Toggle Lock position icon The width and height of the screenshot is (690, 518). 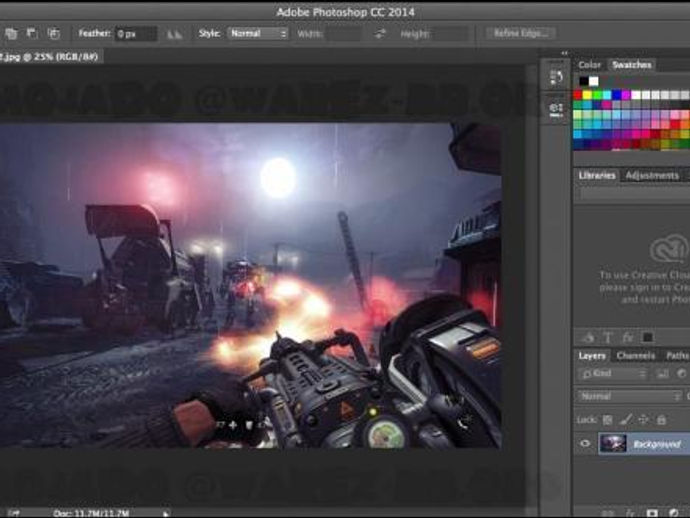643,420
